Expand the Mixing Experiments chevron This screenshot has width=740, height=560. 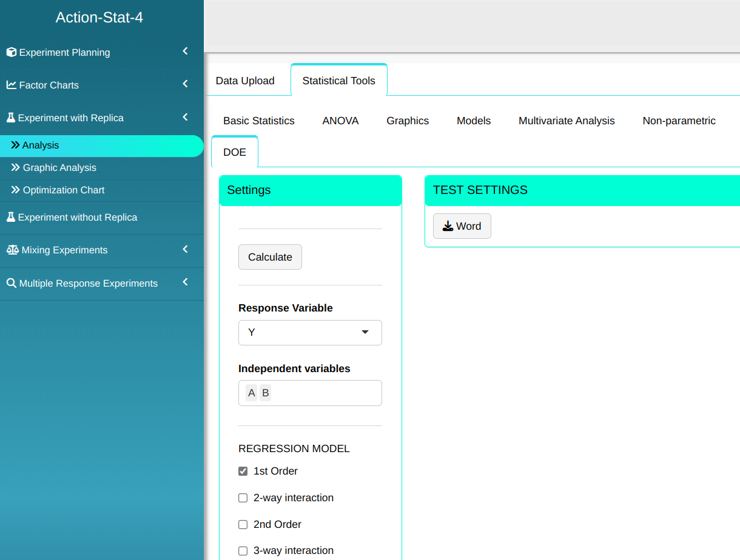coord(186,249)
